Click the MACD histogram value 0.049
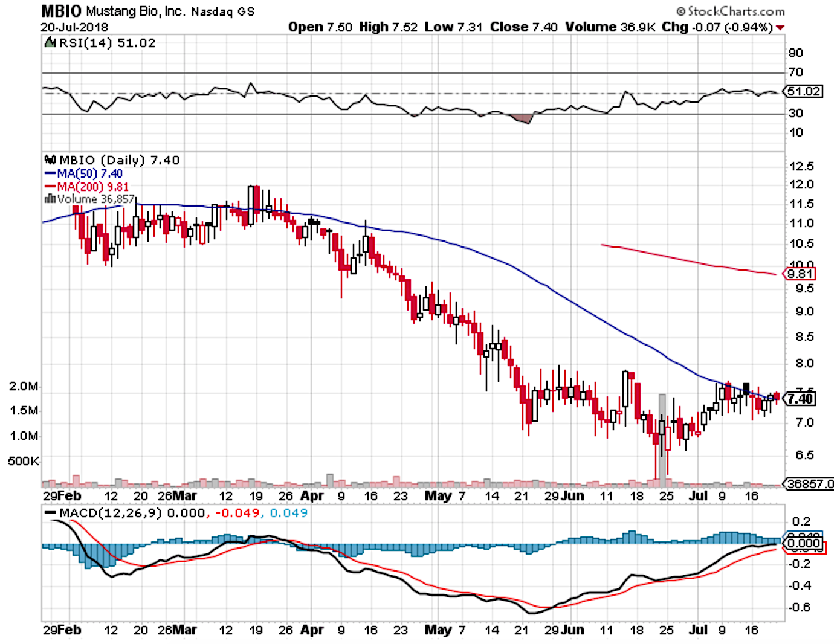The width and height of the screenshot is (840, 644). point(288,513)
